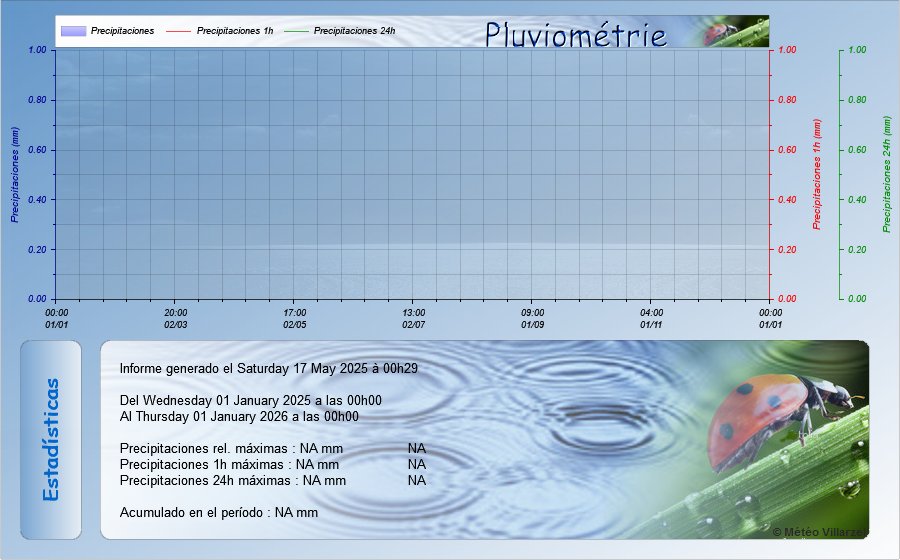Click the blue 'Precipitaciones (mm)' axis title
Screen dimensions: 900x560
[x=15, y=174]
